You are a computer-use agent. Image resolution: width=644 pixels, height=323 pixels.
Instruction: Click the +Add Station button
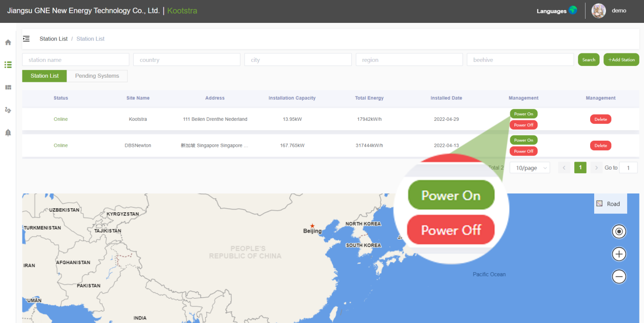pos(621,60)
